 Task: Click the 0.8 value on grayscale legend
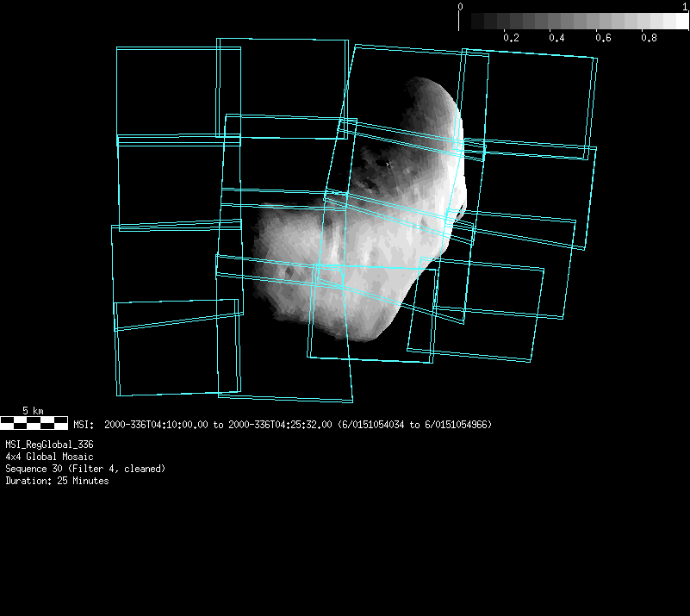click(648, 38)
